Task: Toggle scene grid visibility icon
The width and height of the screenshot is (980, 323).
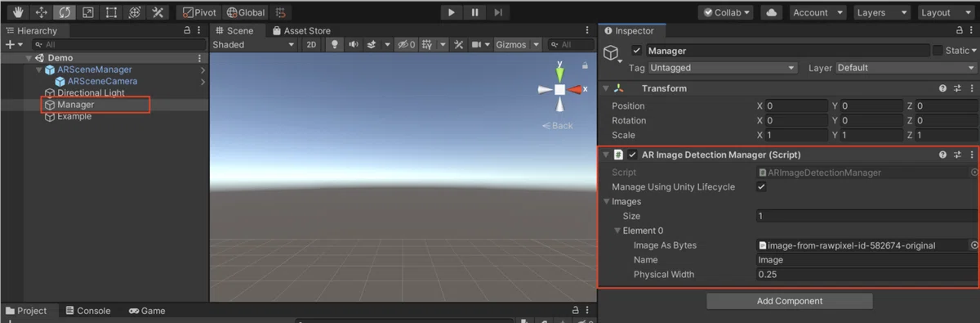Action: pyautogui.click(x=426, y=45)
